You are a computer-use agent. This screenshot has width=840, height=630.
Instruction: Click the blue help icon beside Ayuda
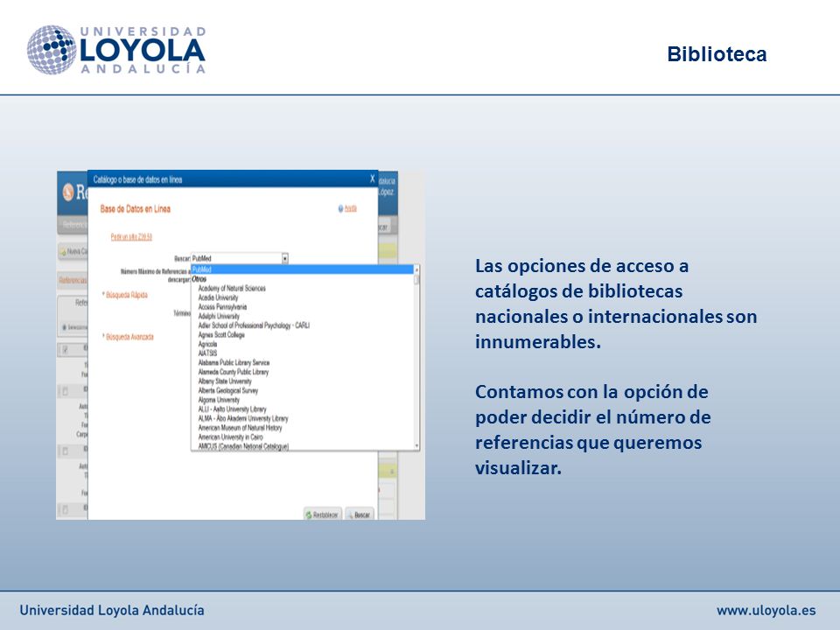[340, 209]
